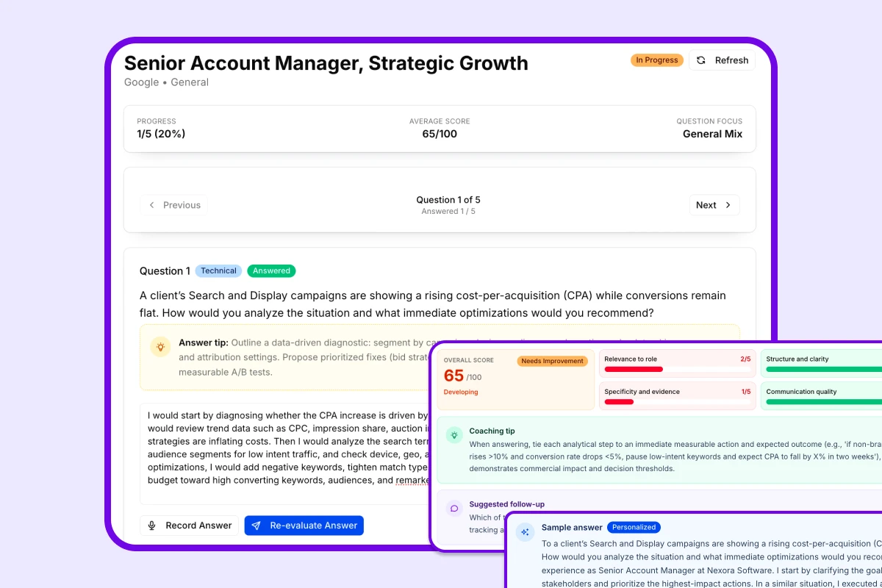882x588 pixels.
Task: Click the microphone icon for recording
Action: pyautogui.click(x=152, y=526)
